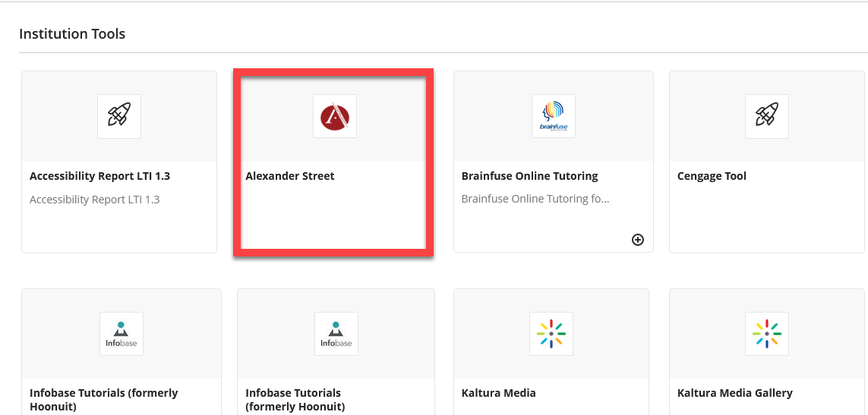
Task: Click the Cengage Tool rocket icon
Action: coord(767,116)
